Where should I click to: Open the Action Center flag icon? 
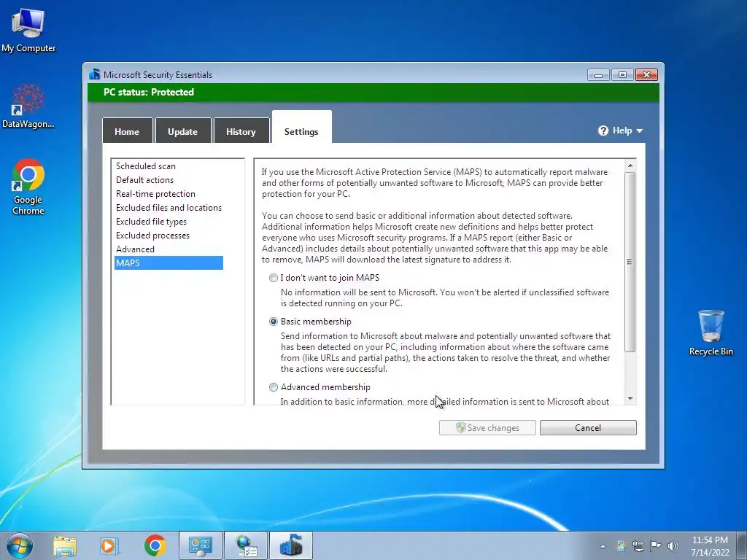coord(656,546)
